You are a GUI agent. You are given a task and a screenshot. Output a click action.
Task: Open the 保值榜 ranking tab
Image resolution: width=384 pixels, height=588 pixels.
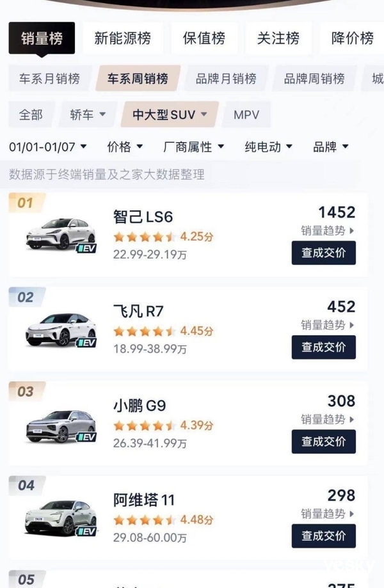pos(205,38)
